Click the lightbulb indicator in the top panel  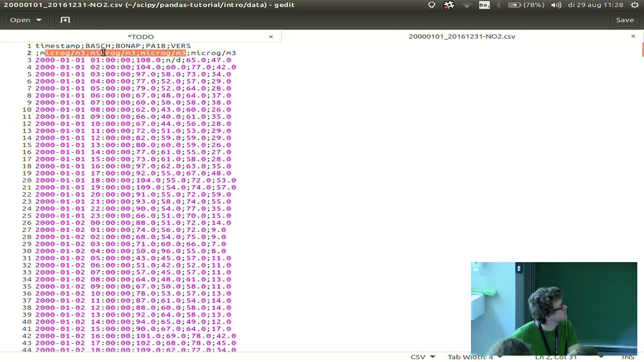[x=432, y=5]
